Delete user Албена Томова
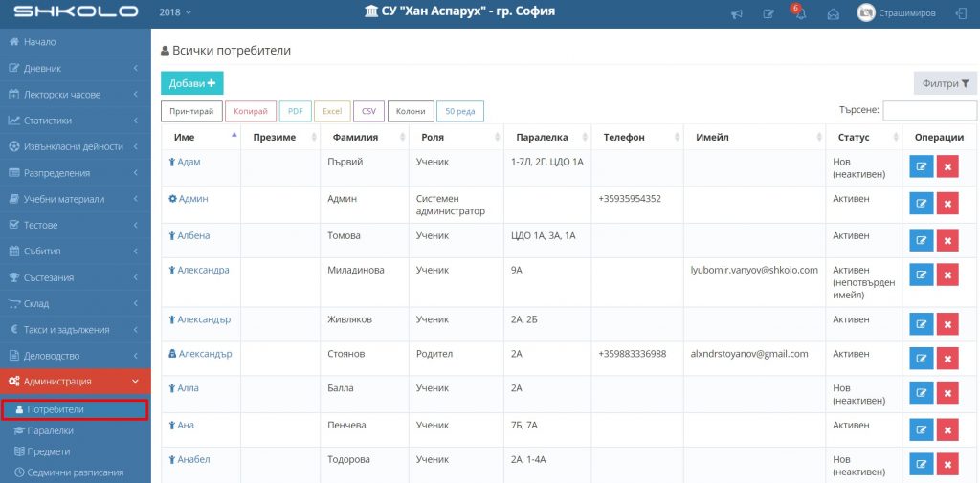Viewport: 980px width, 483px height. (x=947, y=240)
